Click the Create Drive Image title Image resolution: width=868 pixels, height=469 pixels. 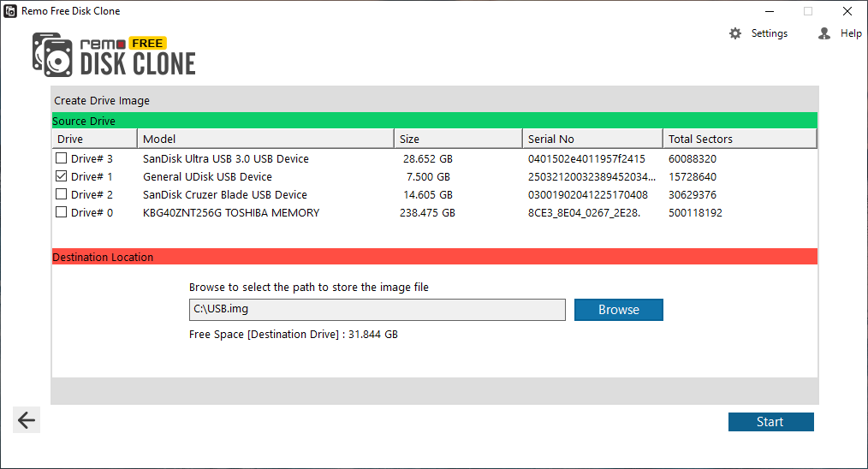tap(102, 101)
